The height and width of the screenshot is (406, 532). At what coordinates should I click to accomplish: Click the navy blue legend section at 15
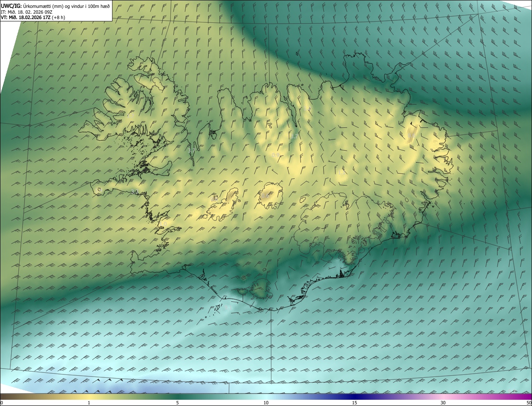coord(355,396)
